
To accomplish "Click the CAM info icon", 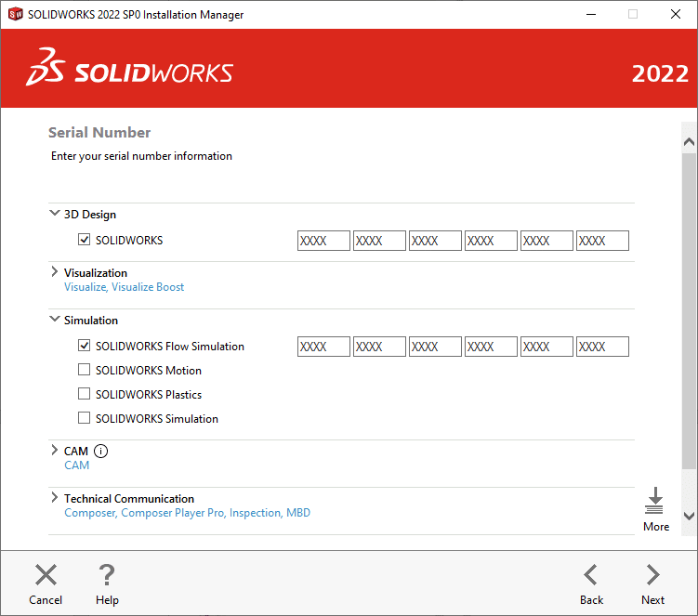I will point(101,452).
